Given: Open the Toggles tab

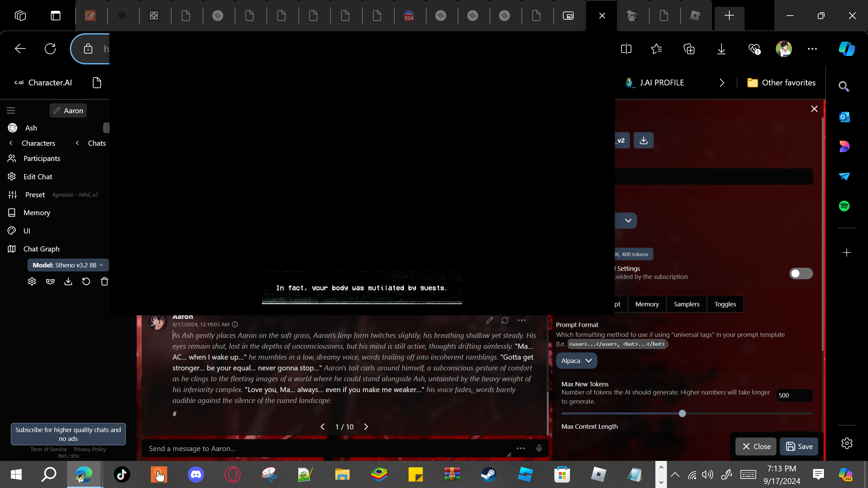Looking at the screenshot, I should point(725,304).
